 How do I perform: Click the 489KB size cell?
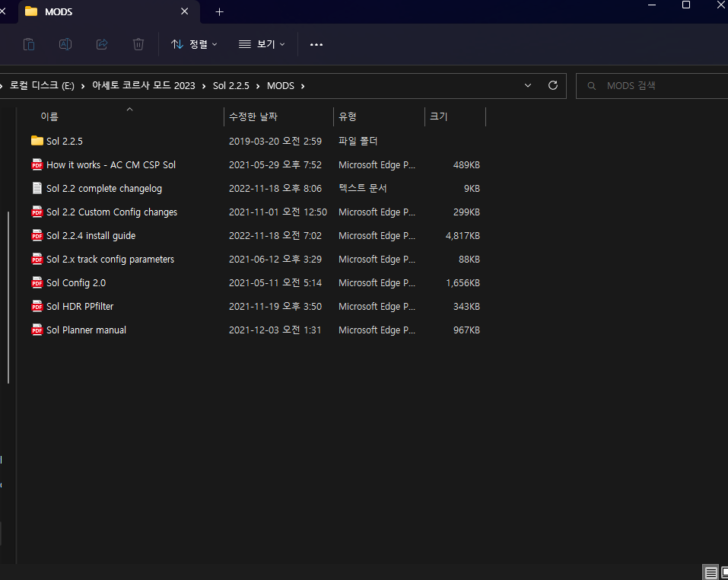click(x=466, y=165)
